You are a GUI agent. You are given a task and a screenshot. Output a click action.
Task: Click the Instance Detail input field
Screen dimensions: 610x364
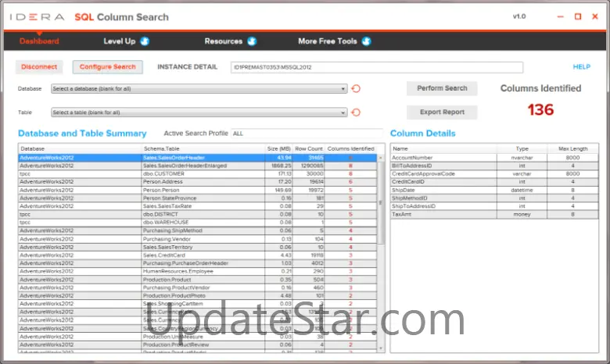pyautogui.click(x=377, y=67)
